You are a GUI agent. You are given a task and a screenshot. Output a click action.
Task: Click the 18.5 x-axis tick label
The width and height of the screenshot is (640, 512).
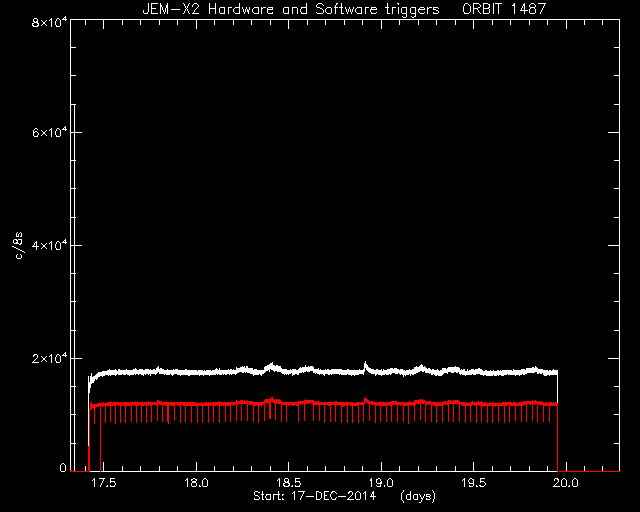coord(289,483)
